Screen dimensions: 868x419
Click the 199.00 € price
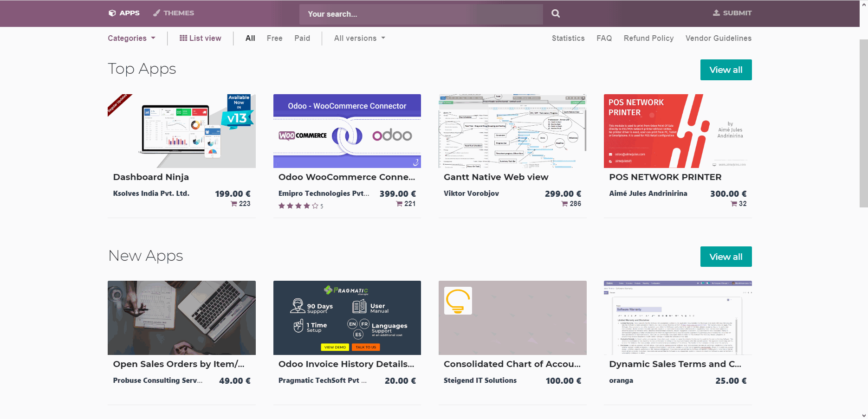(x=233, y=193)
